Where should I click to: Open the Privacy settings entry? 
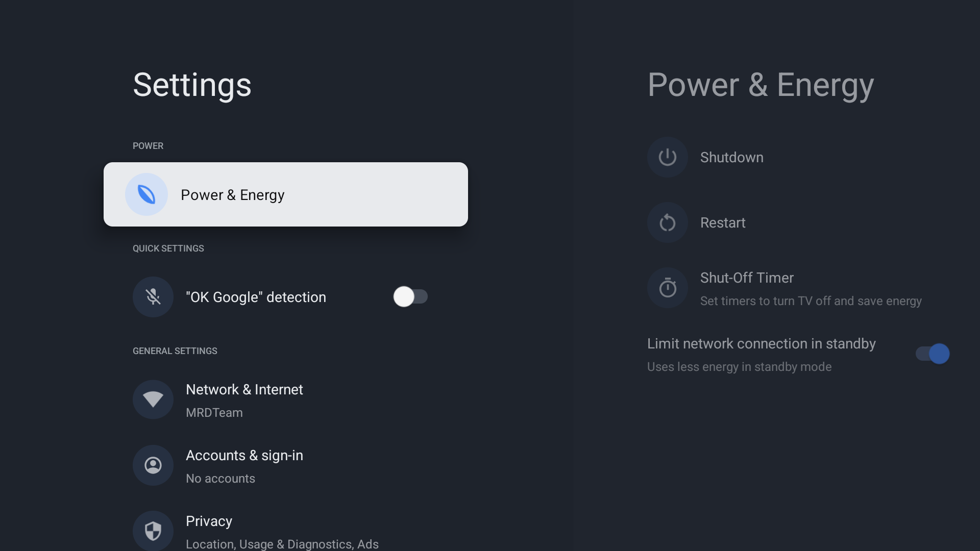[209, 521]
